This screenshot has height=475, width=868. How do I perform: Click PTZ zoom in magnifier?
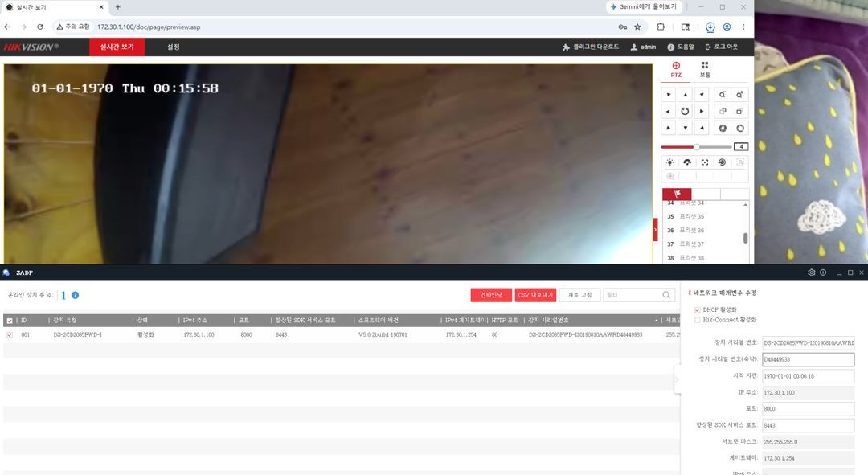tap(739, 95)
